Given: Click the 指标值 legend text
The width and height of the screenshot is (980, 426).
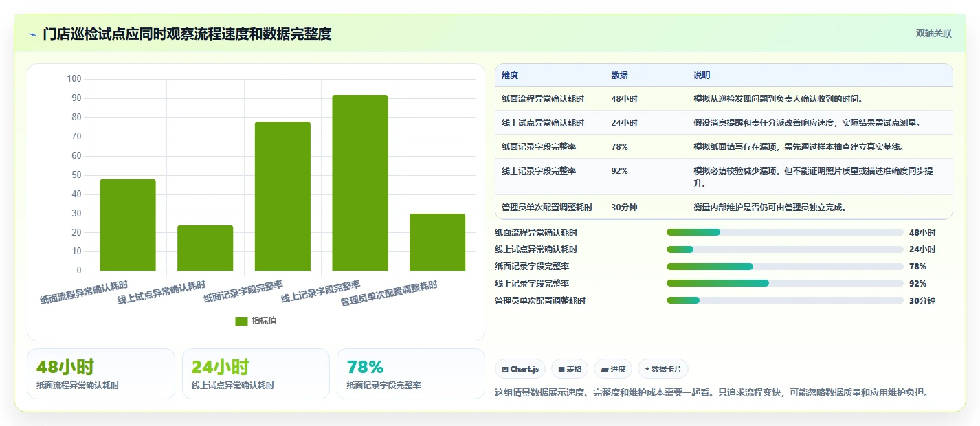Looking at the screenshot, I should (264, 321).
